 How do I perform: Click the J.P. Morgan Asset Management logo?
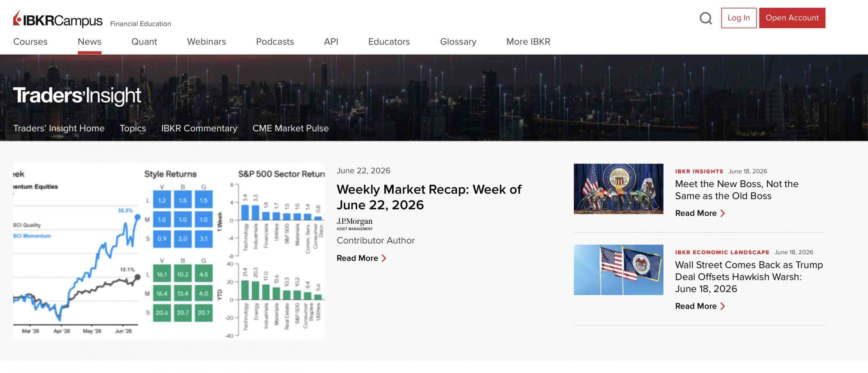(355, 224)
